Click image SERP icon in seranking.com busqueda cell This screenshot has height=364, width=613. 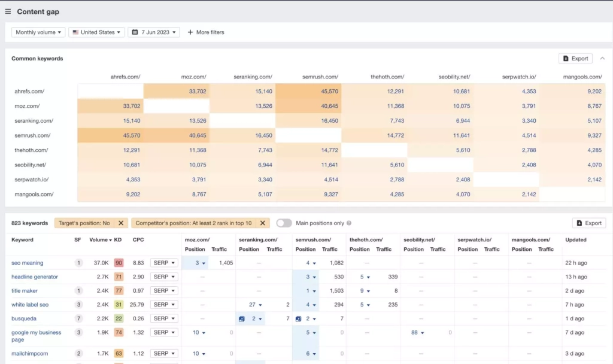coord(242,319)
